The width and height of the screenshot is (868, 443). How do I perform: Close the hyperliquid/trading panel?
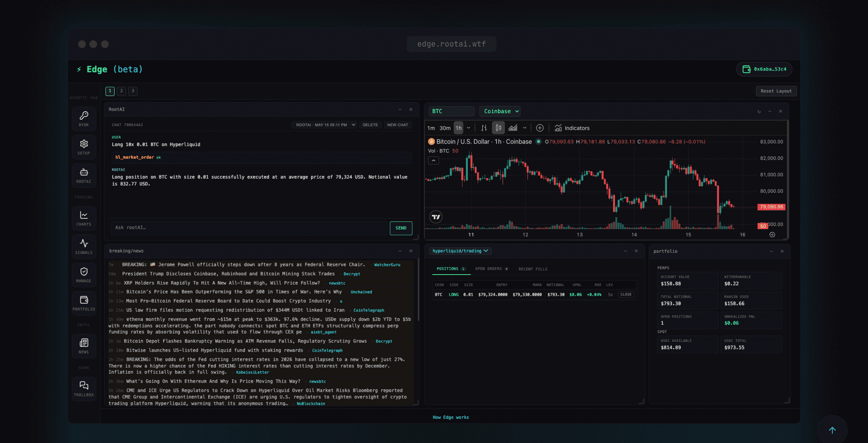[636, 251]
